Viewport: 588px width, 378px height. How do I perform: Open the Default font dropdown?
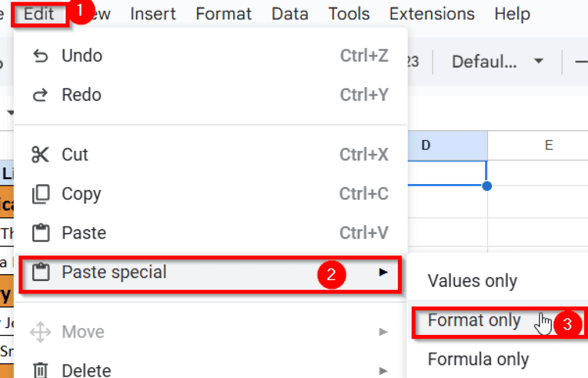(497, 61)
